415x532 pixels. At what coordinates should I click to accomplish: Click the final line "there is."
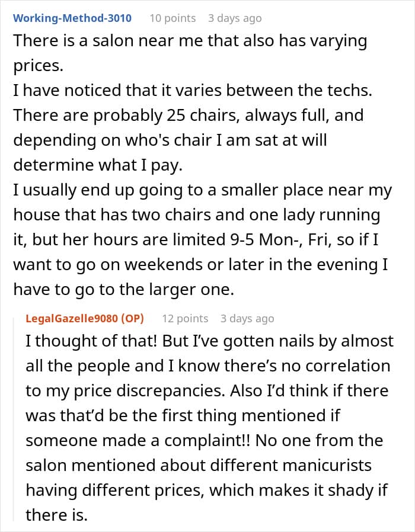pyautogui.click(x=57, y=515)
